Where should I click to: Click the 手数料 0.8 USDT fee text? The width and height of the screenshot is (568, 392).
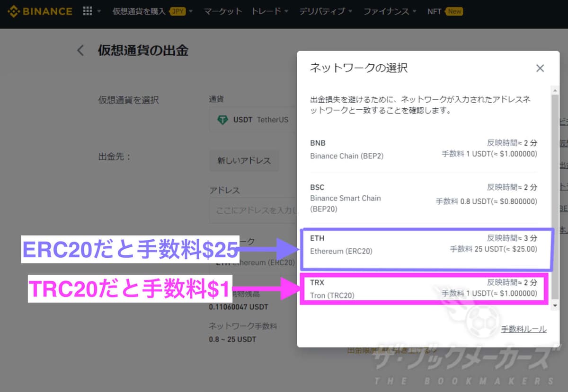coord(486,201)
